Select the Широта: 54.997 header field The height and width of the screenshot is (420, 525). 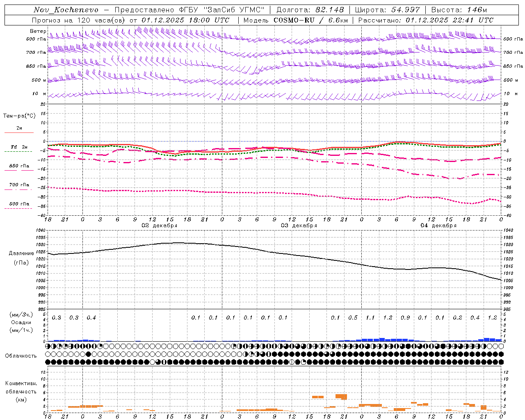[387, 10]
